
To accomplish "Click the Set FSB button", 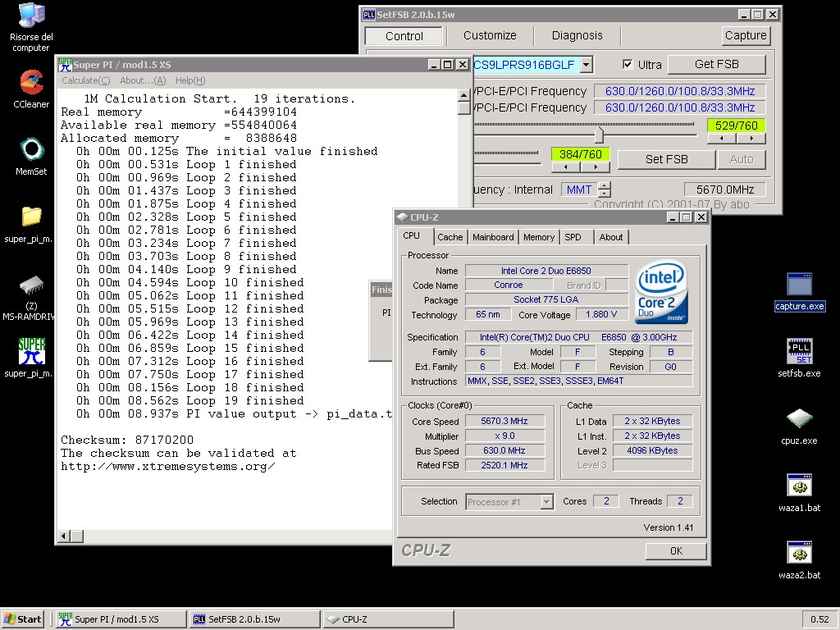I will point(666,159).
